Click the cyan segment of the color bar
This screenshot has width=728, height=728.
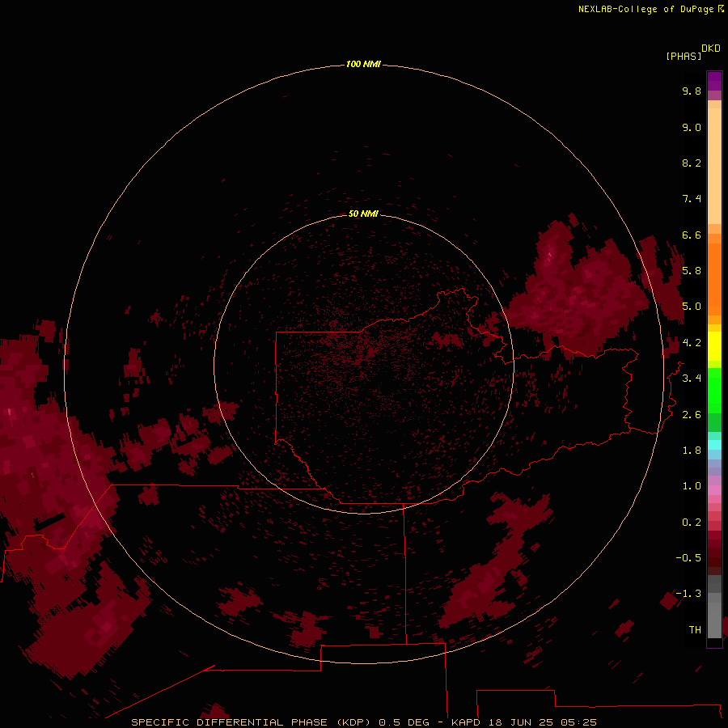(714, 445)
